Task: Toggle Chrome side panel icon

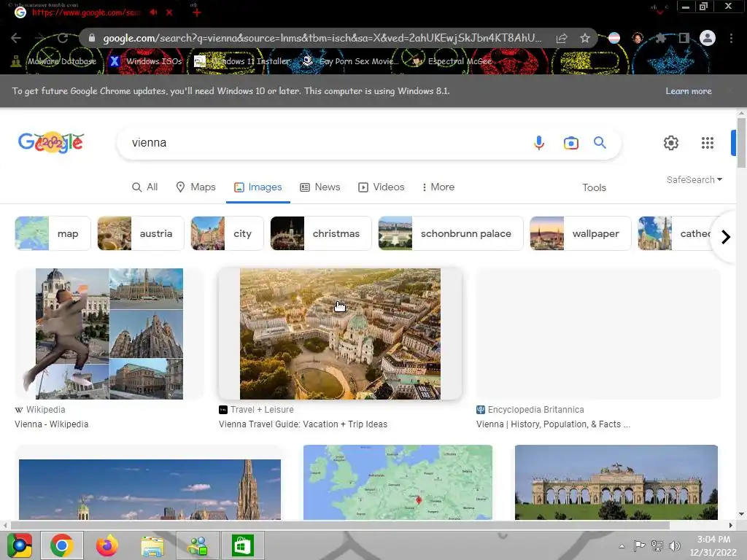Action: [684, 38]
